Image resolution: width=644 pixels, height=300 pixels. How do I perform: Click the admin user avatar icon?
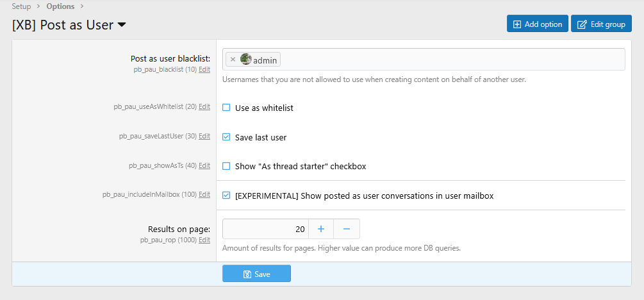coord(246,60)
